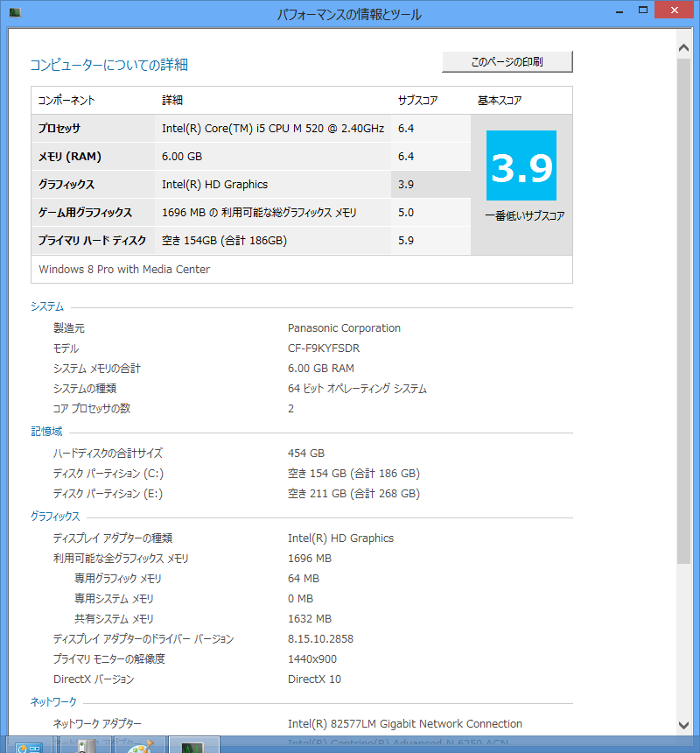Click the gaming graphics subscore 5.0

[x=406, y=212]
